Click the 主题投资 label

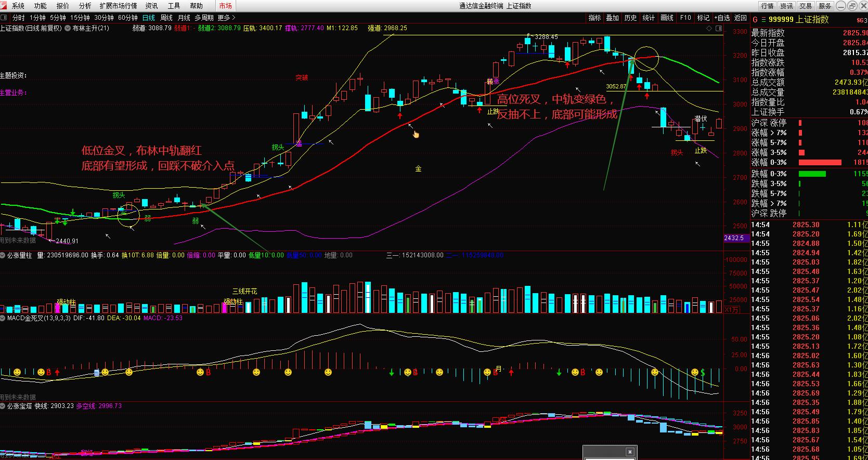[x=14, y=75]
